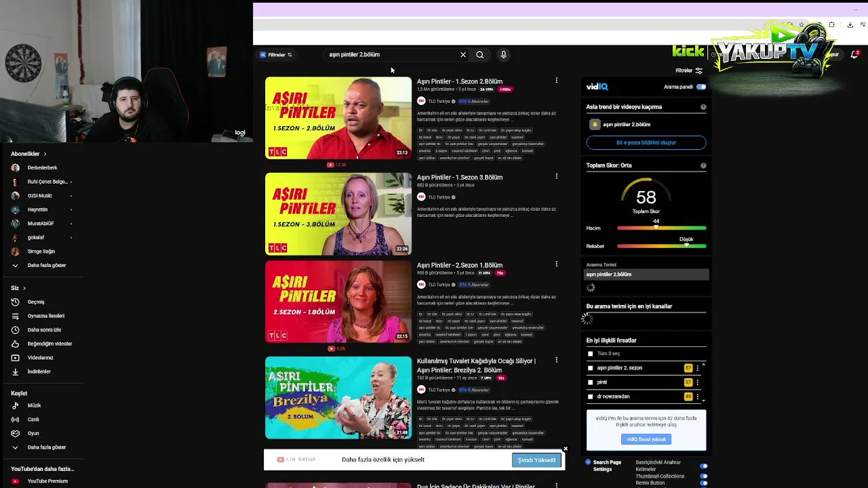Click the bell icon next to aşırı pintiler 2.bölüm
This screenshot has height=488, width=868.
[x=595, y=125]
